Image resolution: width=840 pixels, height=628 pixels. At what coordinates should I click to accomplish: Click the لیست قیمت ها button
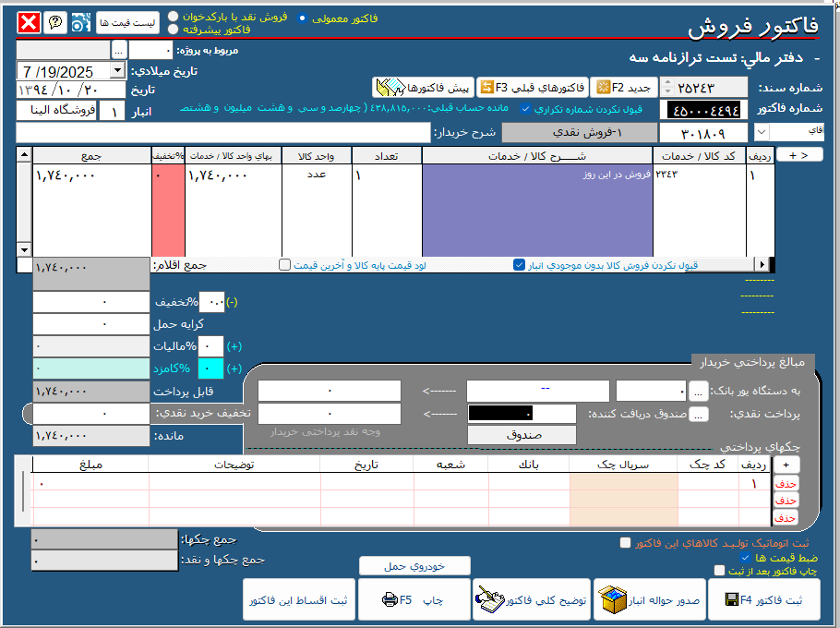pos(127,21)
